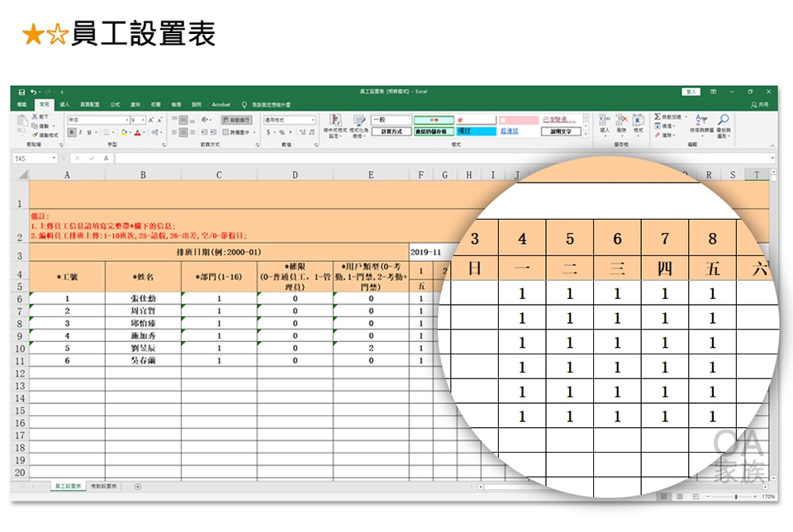Expand the number format (通用格式) dropdown

313,120
